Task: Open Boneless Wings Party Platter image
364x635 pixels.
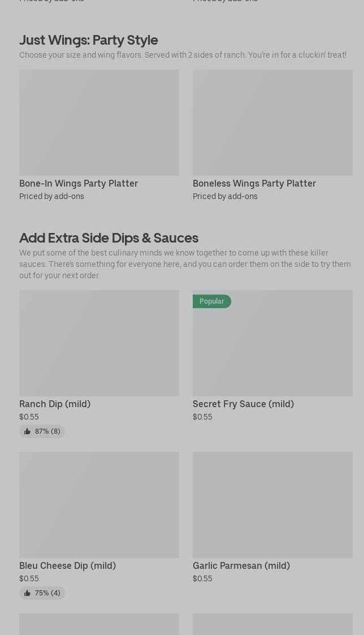Action: (x=272, y=122)
